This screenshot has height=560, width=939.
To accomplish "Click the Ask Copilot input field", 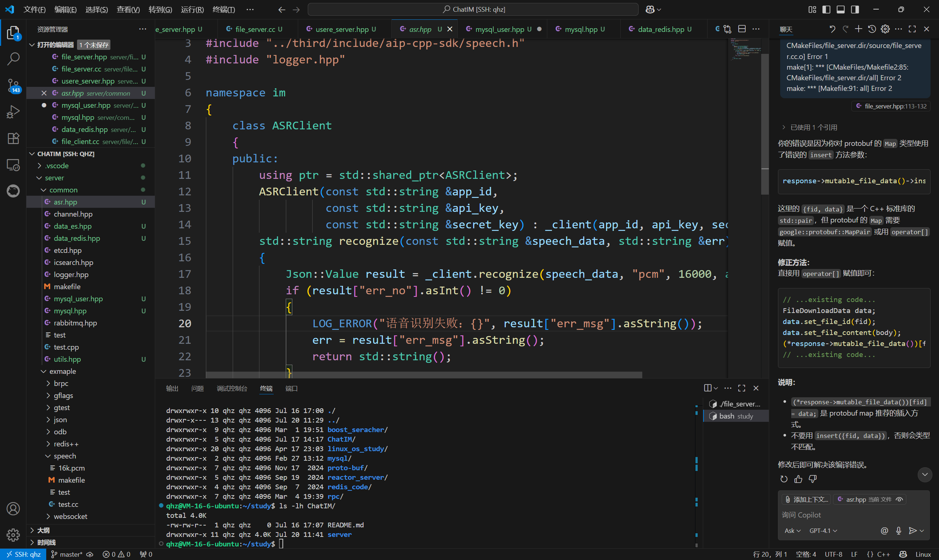I will click(853, 515).
